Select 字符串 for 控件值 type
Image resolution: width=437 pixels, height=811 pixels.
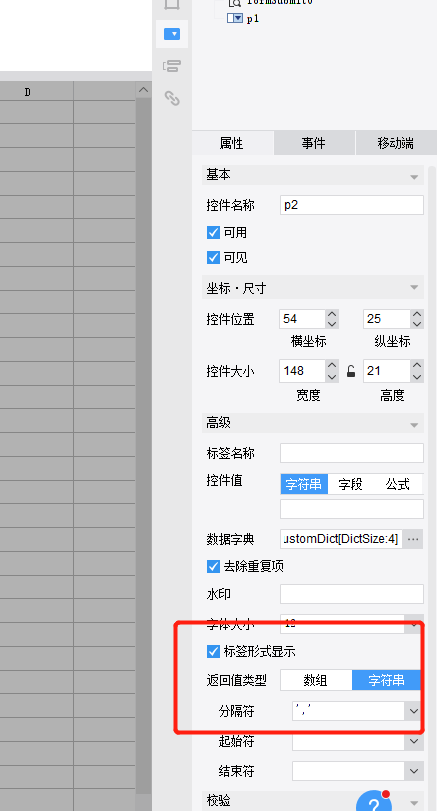coord(304,484)
